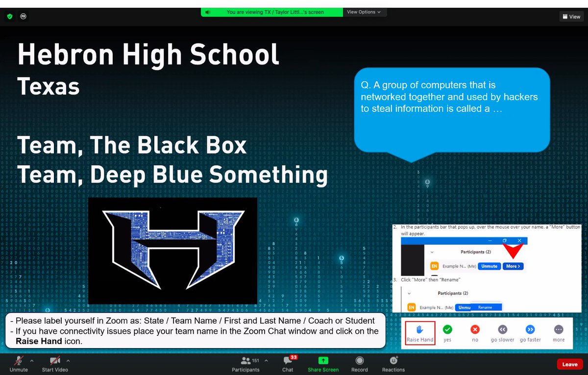Image resolution: width=588 pixels, height=375 pixels.
Task: Click the "Texas" subtitle text
Action: [x=49, y=87]
